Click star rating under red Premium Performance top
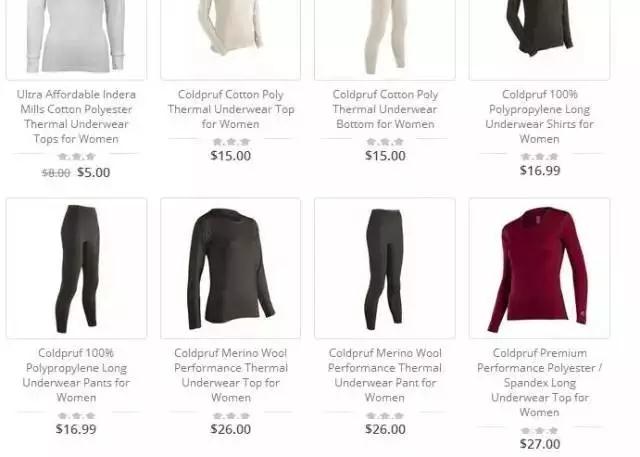 [x=539, y=431]
